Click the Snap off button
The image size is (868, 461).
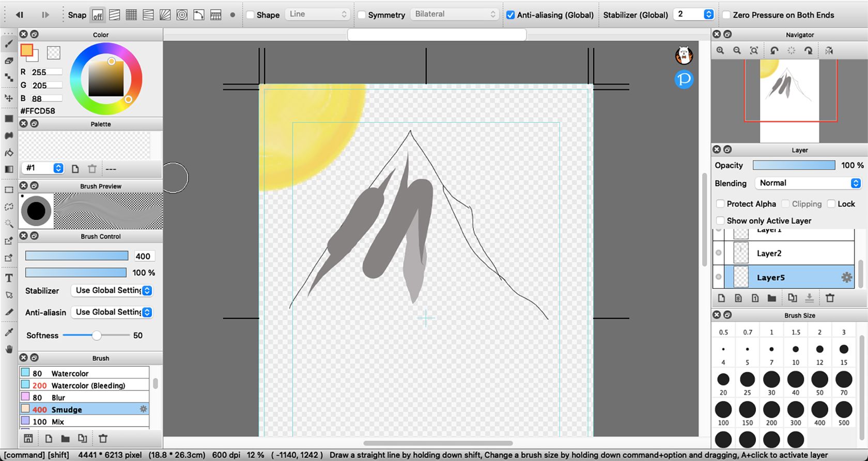coord(97,15)
